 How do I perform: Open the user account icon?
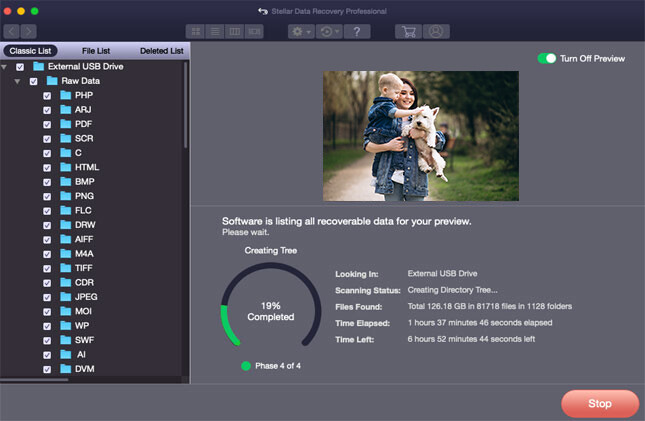436,32
